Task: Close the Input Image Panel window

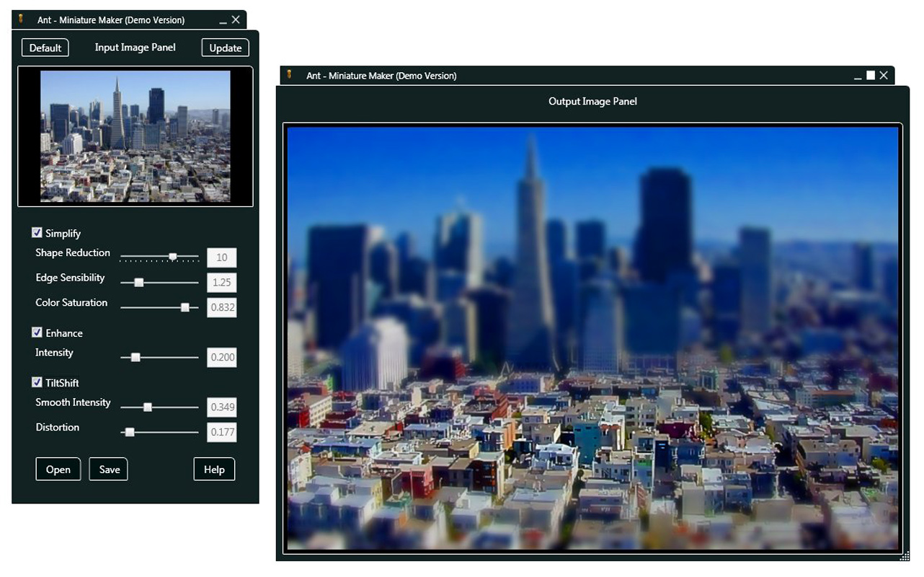Action: [236, 19]
